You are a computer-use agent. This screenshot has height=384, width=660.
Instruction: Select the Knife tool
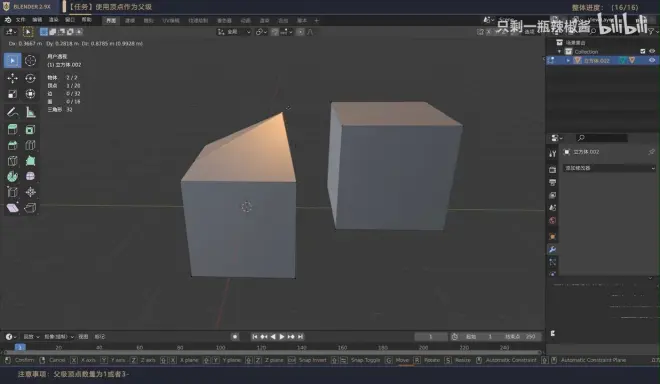(13, 161)
